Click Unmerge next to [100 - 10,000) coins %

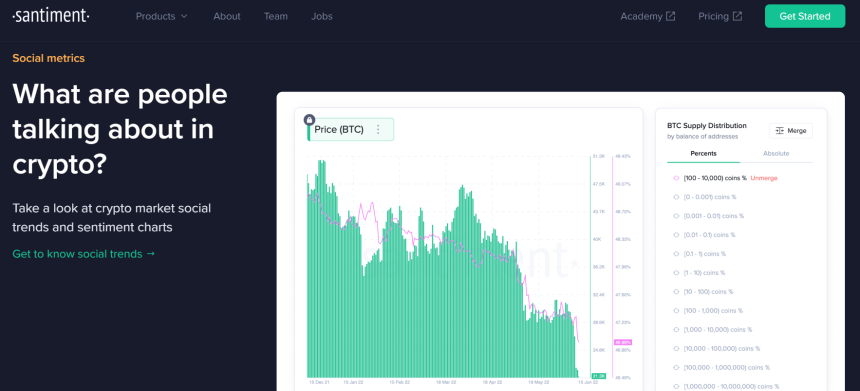pos(764,178)
